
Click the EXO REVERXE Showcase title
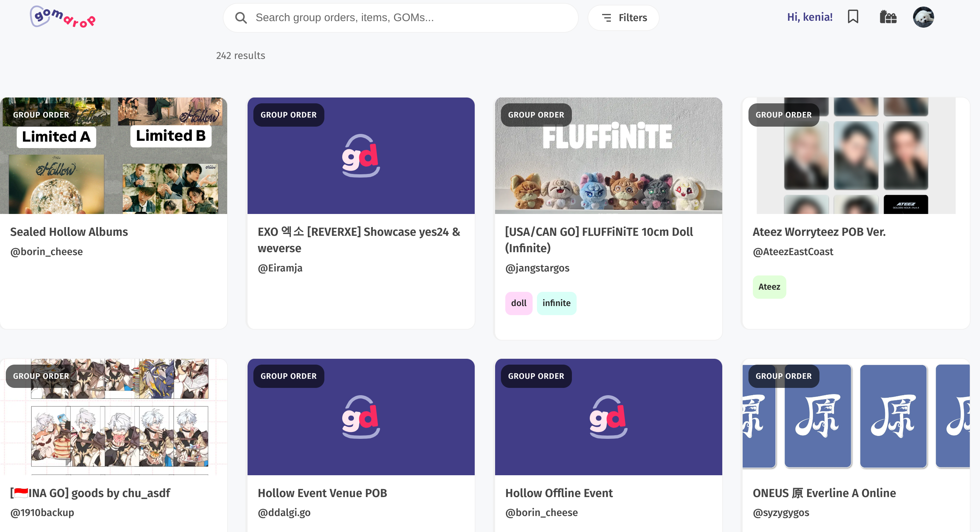tap(359, 239)
